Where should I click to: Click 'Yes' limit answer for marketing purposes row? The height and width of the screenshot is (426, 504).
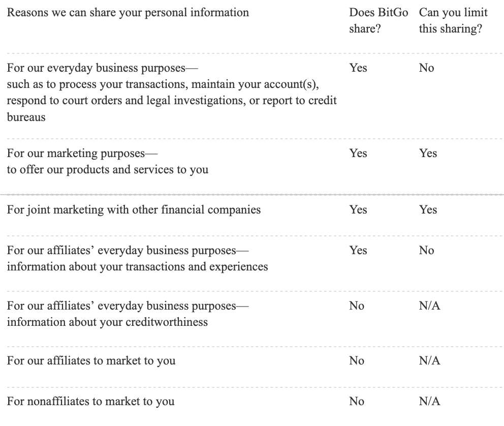click(x=428, y=153)
